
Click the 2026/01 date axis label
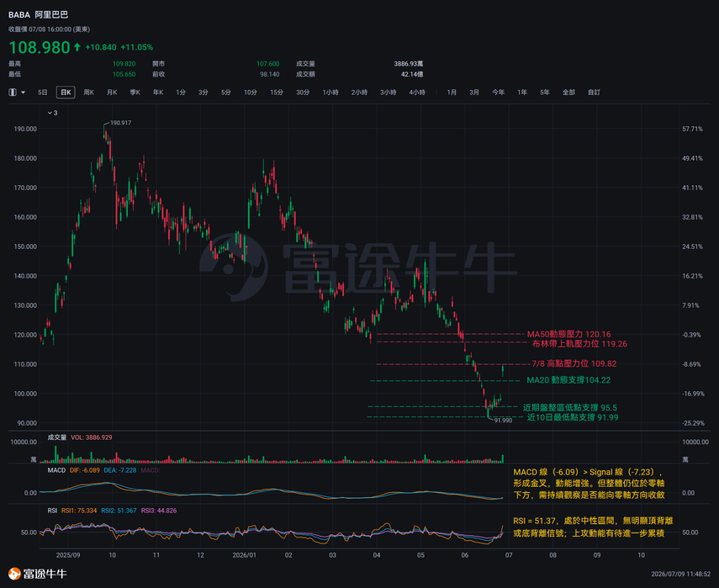click(244, 555)
